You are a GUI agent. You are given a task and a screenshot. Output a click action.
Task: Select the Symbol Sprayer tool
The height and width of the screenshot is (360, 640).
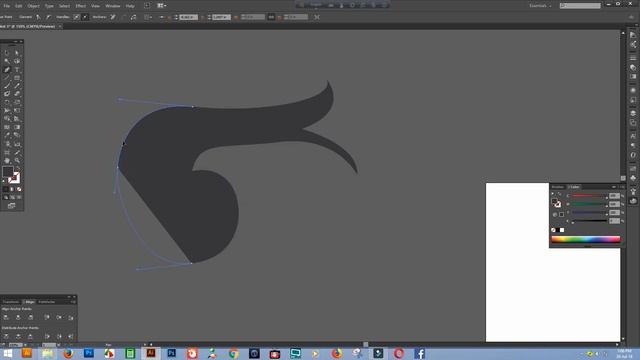(x=7, y=144)
